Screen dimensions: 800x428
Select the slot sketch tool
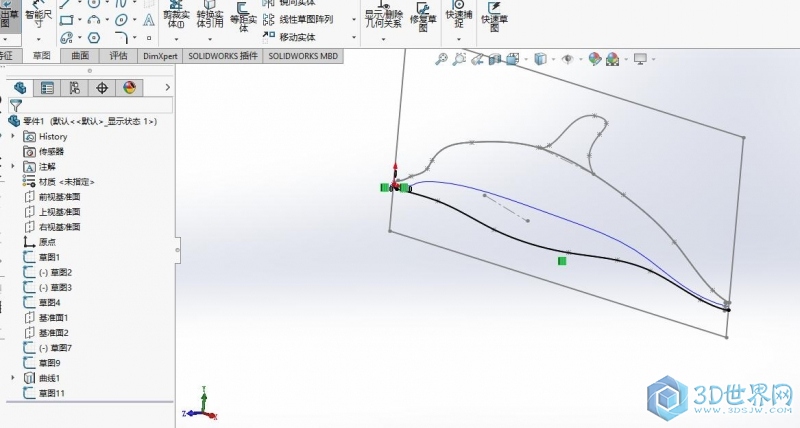67,38
